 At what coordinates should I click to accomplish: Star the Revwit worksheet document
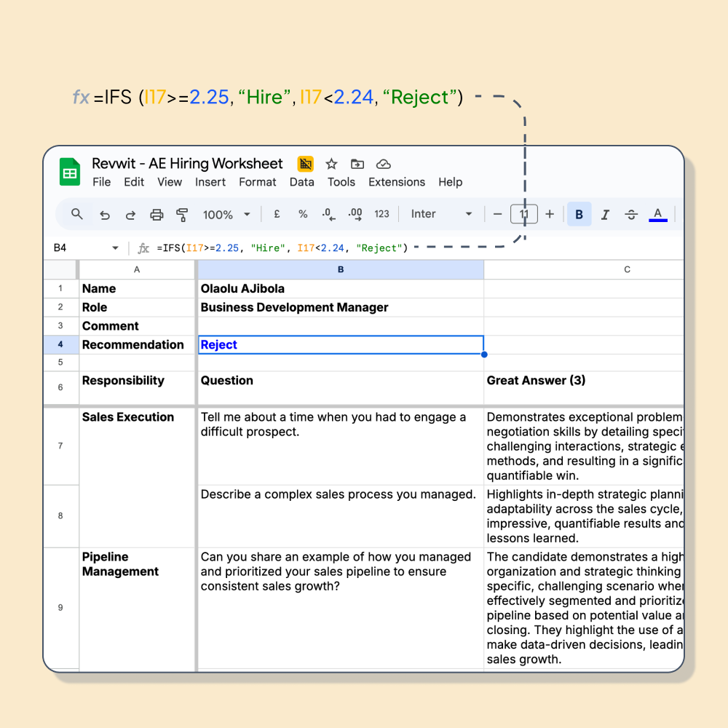point(331,164)
